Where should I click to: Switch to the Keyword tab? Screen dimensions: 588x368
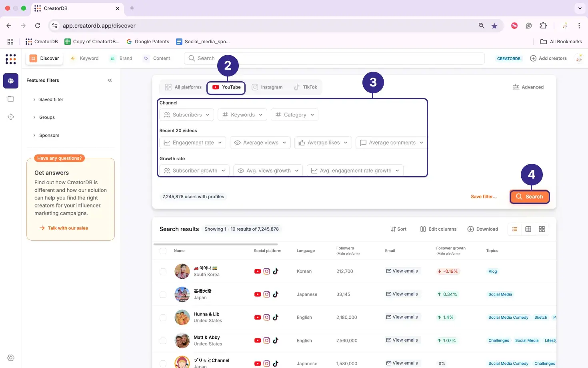84,58
